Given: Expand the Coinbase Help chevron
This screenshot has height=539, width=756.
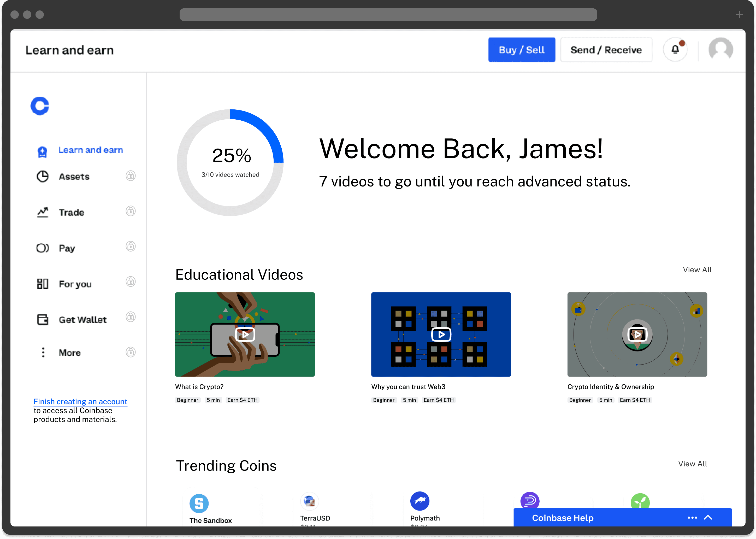Looking at the screenshot, I should pyautogui.click(x=708, y=518).
